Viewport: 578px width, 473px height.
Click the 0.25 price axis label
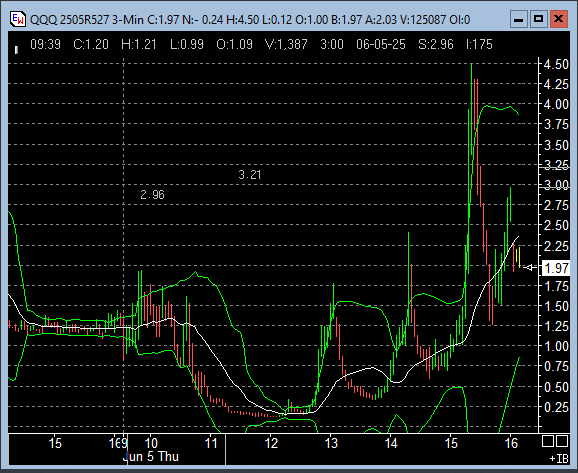click(556, 407)
